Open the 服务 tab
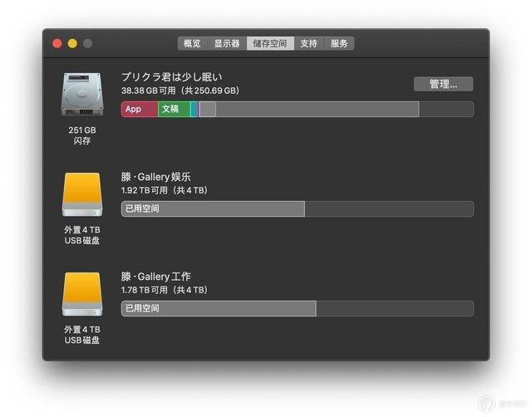This screenshot has height=417, width=532. click(x=339, y=43)
